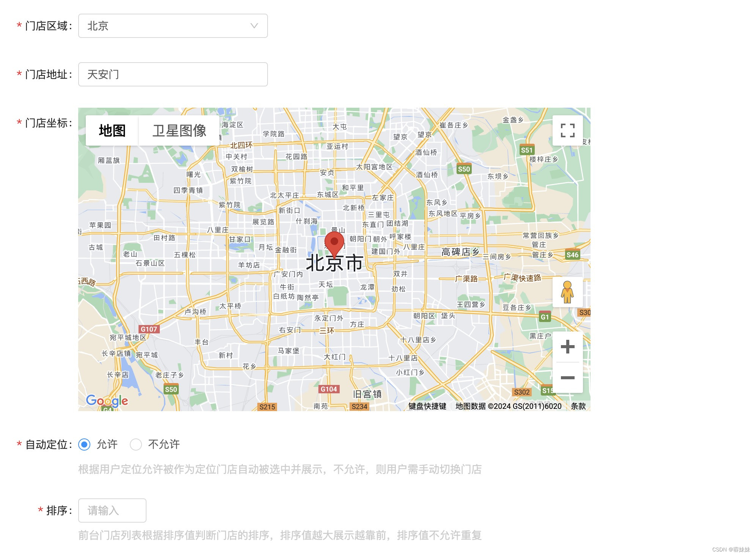Click the 广渠快速路 road label
The image size is (756, 556).
tap(522, 278)
